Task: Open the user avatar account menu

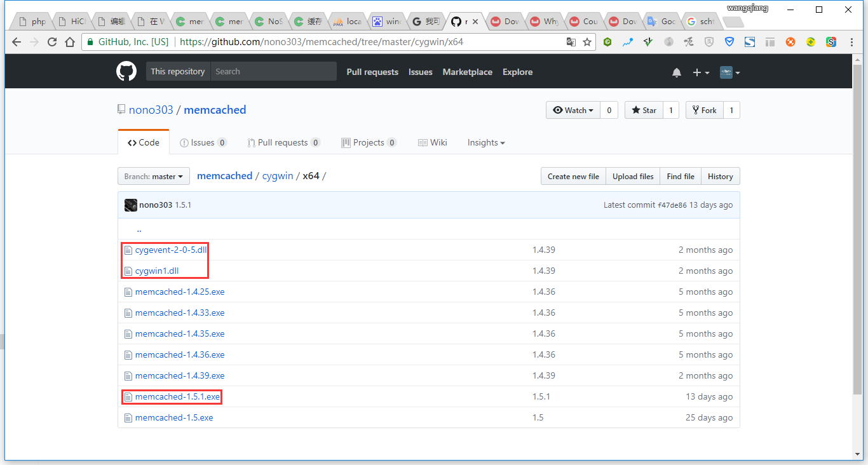Action: (730, 72)
